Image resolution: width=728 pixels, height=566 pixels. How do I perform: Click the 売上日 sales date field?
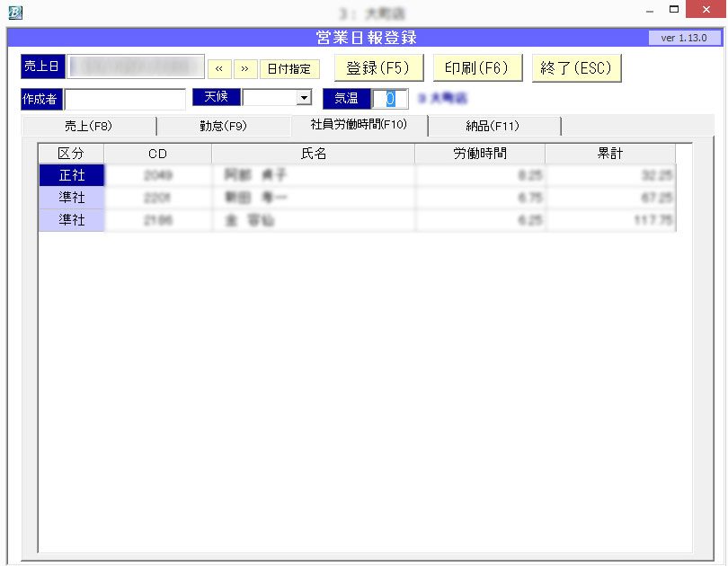tap(135, 67)
